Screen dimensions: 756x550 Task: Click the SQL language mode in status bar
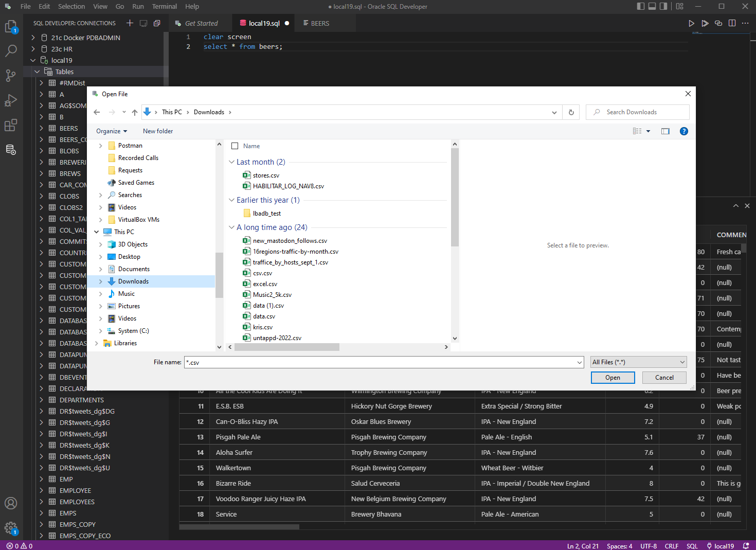pos(692,546)
